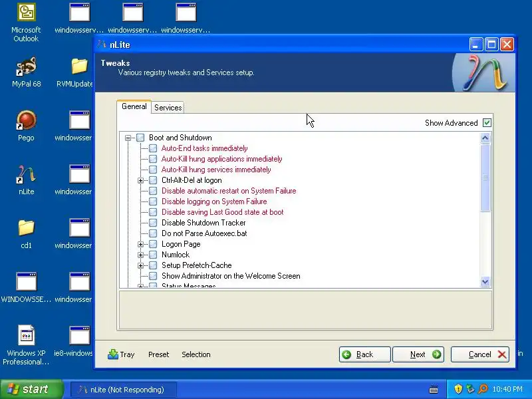This screenshot has width=532, height=399.
Task: Switch to the General tab
Action: click(134, 106)
